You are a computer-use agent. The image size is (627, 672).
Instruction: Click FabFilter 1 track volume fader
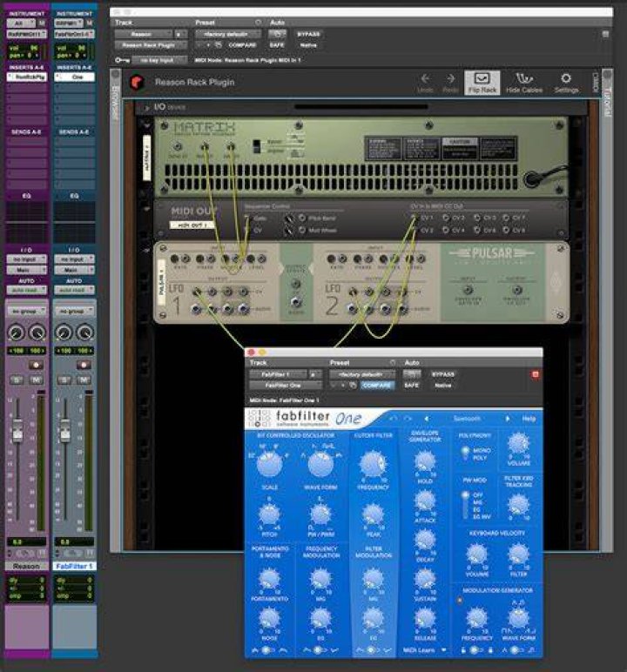[65, 431]
